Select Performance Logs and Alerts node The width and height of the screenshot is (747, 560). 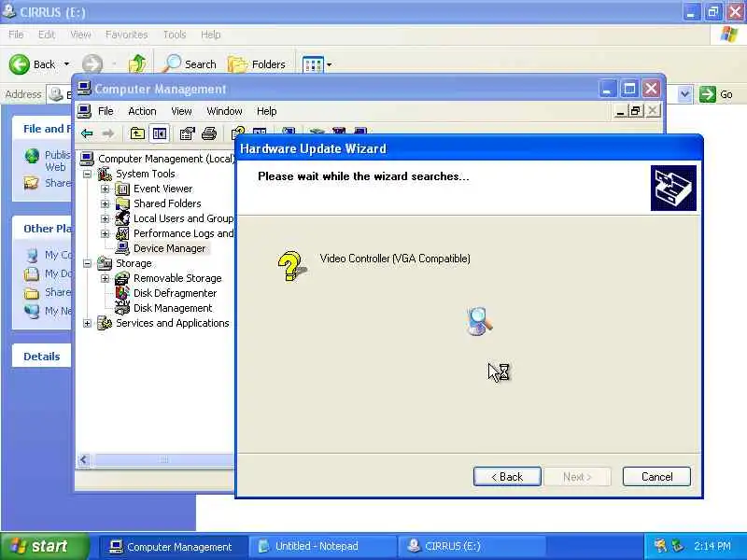point(183,233)
